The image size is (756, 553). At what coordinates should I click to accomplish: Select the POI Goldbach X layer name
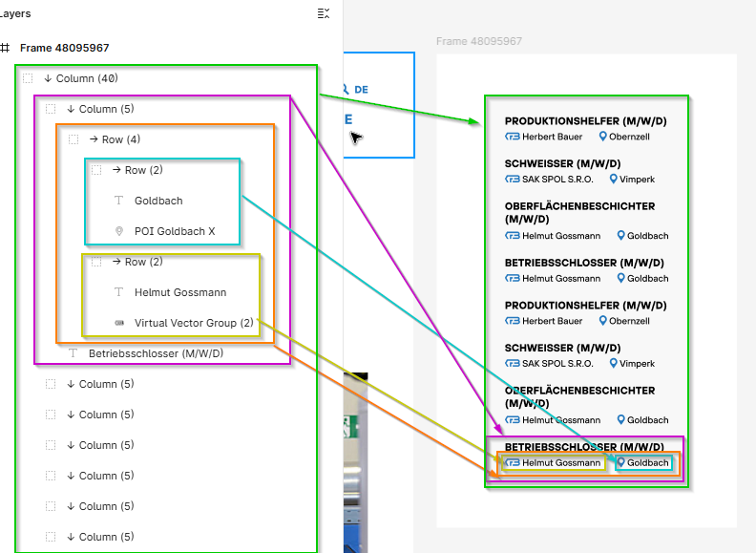click(175, 231)
